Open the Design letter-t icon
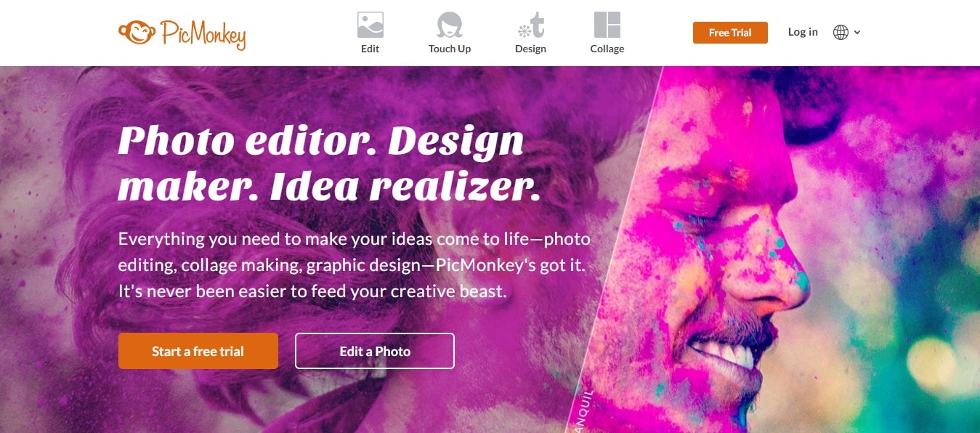The image size is (980, 433). click(x=530, y=25)
